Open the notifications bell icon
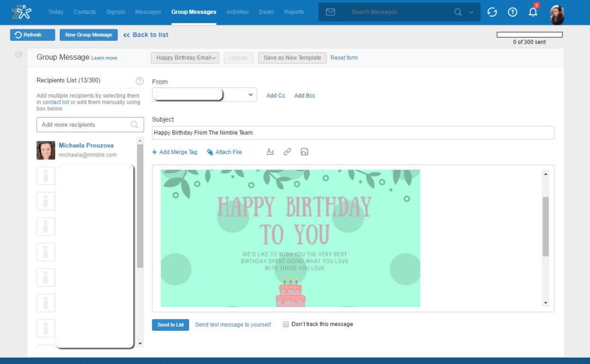Viewport: 590px width, 364px height. [x=533, y=12]
